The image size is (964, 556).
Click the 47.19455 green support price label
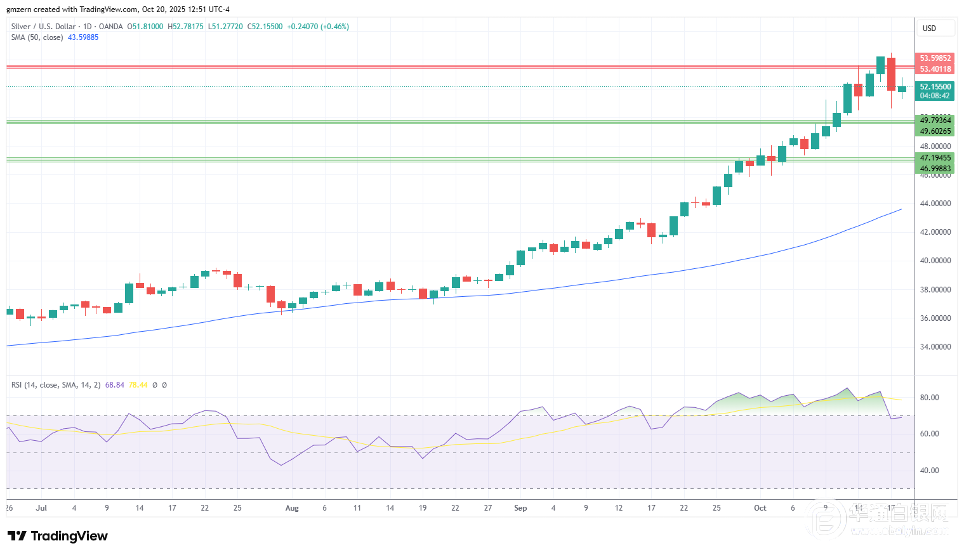935,157
